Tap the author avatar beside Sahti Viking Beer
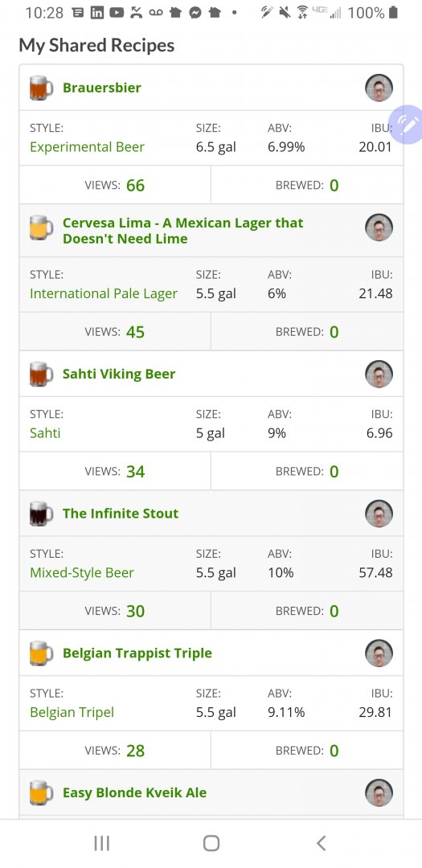The image size is (422, 868). pyautogui.click(x=379, y=375)
